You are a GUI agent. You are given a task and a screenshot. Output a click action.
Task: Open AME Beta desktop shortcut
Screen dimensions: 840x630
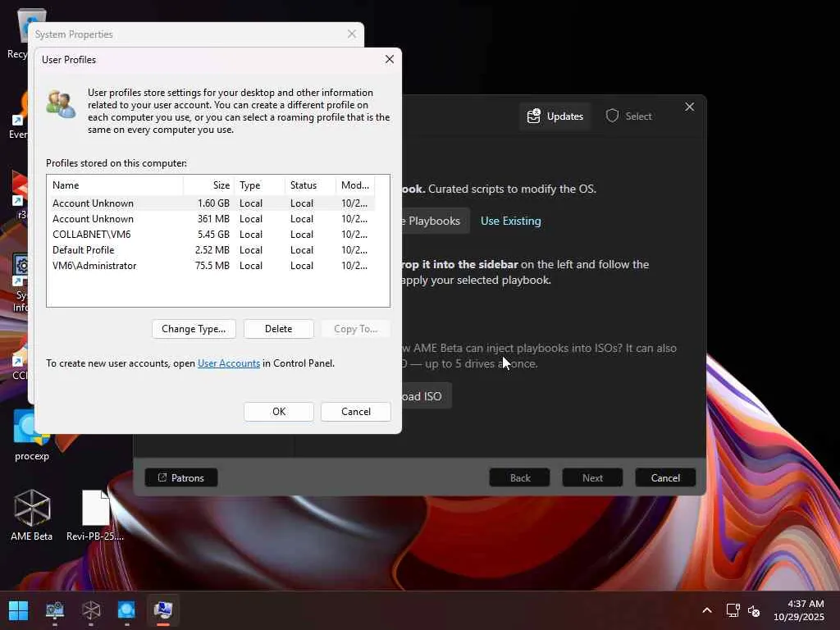pyautogui.click(x=32, y=514)
